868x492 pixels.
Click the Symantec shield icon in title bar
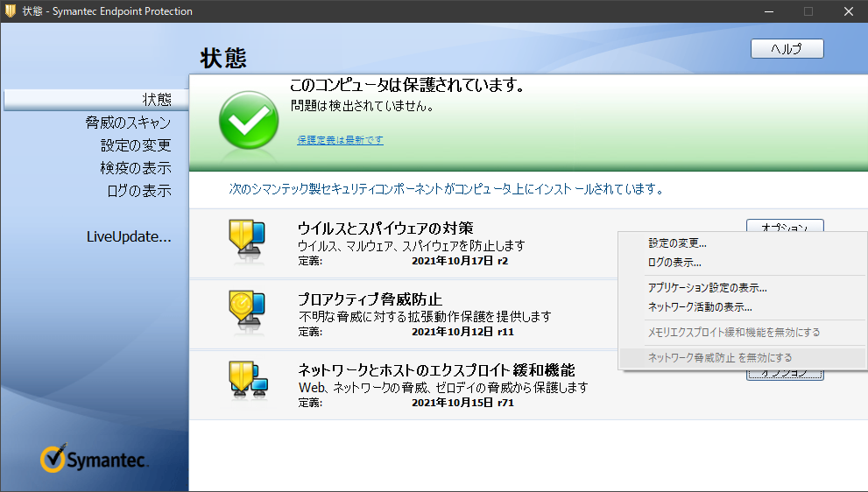11,11
